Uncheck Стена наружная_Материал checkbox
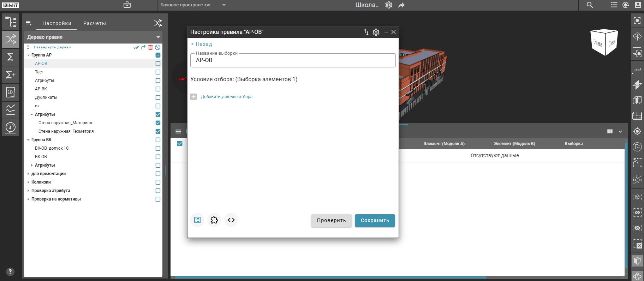 [158, 123]
